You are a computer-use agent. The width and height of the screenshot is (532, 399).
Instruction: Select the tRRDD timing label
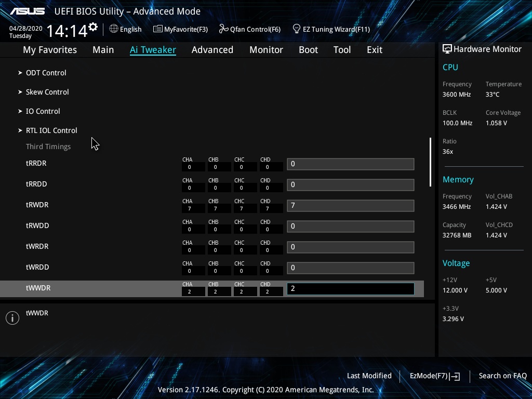[37, 184]
